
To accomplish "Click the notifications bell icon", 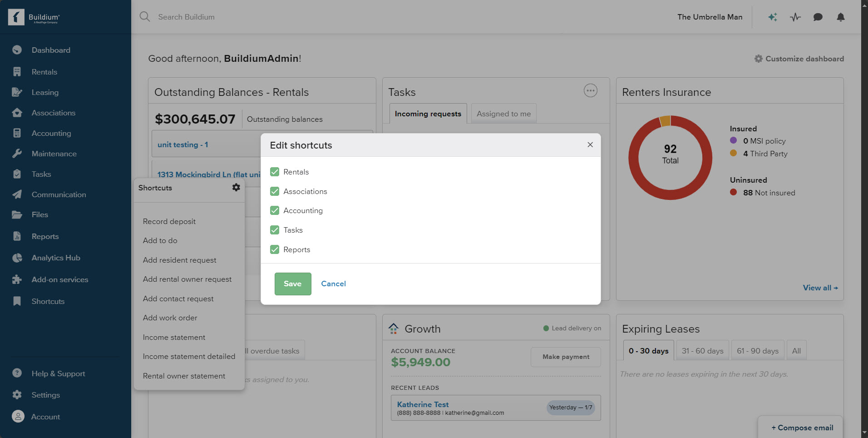I will (x=840, y=17).
